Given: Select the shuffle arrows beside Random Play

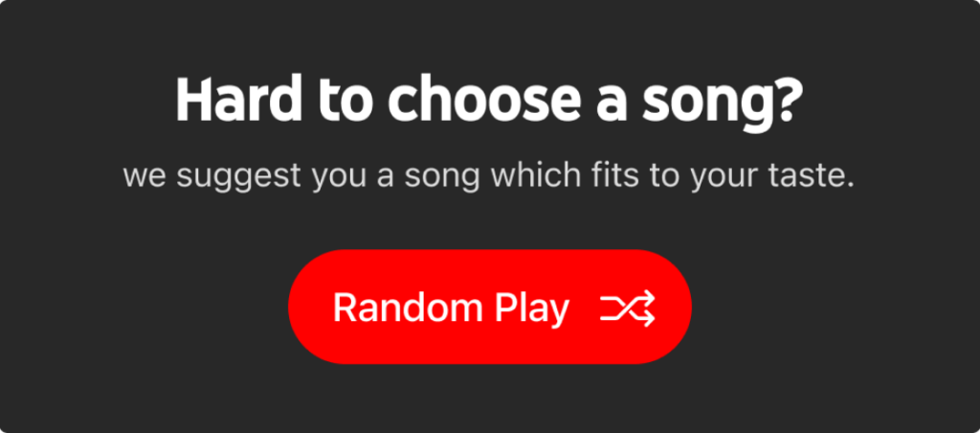Looking at the screenshot, I should [x=628, y=308].
